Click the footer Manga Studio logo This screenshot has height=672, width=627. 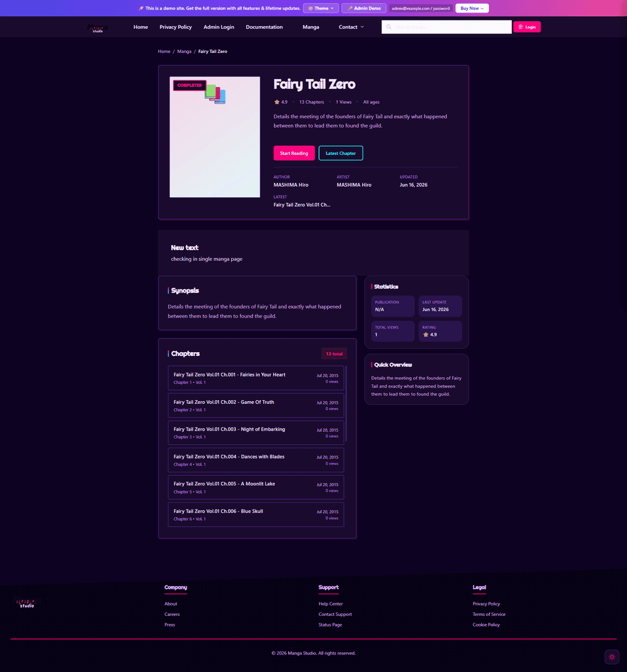coord(26,604)
